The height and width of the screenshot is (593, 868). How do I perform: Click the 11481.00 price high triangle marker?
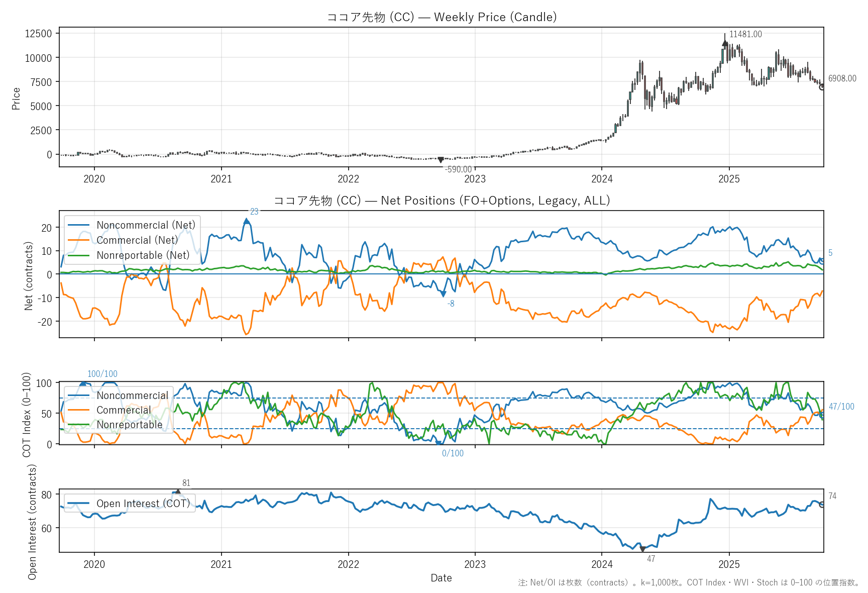pyautogui.click(x=724, y=43)
